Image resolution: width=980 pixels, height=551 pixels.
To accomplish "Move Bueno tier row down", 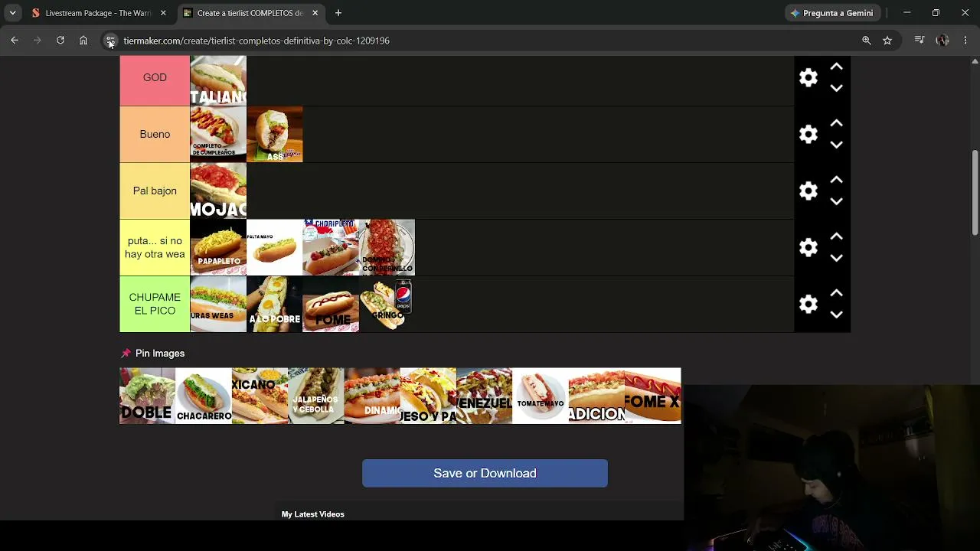I will (x=836, y=145).
